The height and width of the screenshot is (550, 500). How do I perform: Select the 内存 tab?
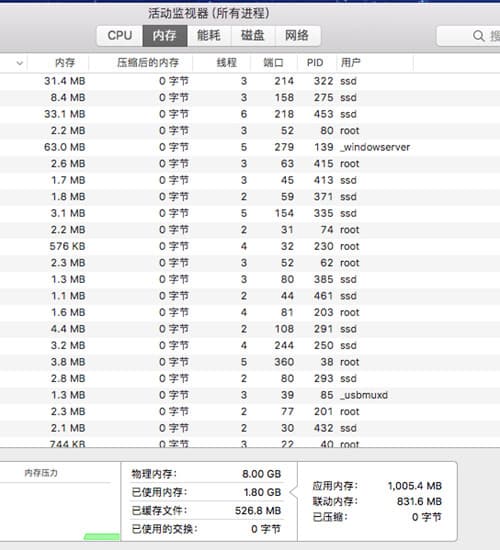point(165,35)
